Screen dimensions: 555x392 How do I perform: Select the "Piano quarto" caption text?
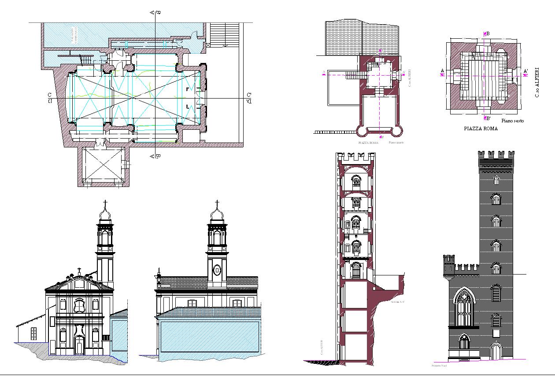tap(396, 143)
